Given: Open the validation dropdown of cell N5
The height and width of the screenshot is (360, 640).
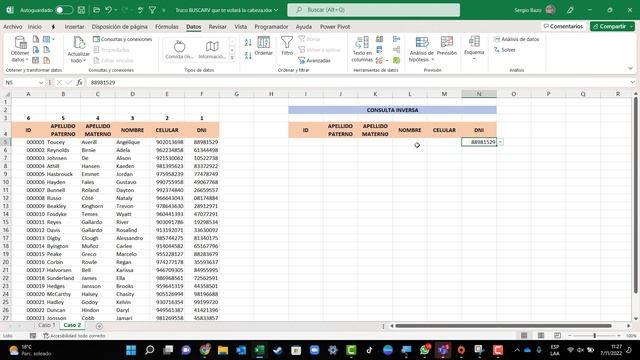Looking at the screenshot, I should (500, 142).
